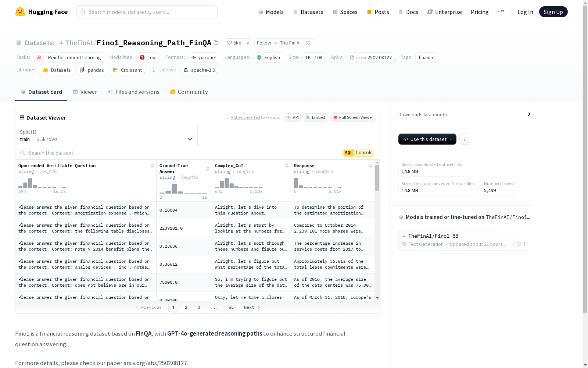Open Posts in the top navigation
Screen dimensions: 588x368
point(378,12)
